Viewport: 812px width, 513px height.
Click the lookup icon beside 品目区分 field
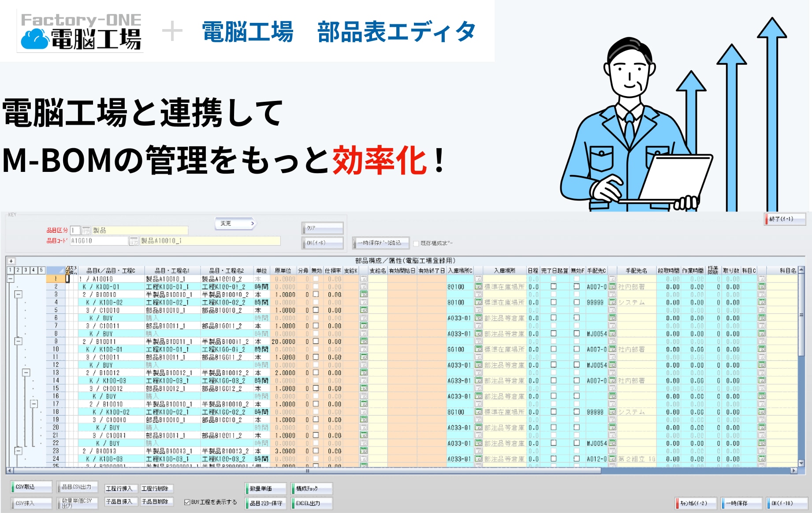[x=86, y=230]
